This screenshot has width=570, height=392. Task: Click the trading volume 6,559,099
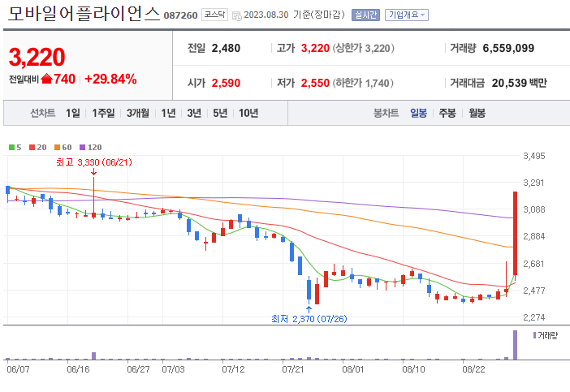pos(508,48)
